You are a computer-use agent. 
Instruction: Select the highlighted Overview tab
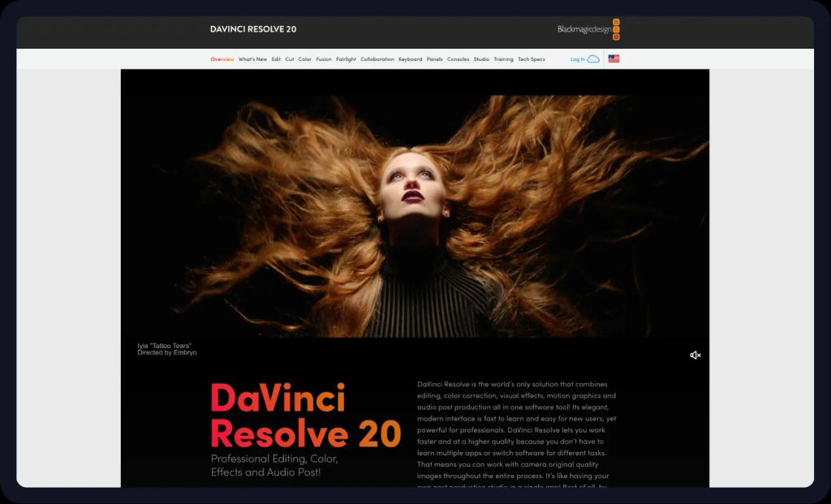[222, 58]
